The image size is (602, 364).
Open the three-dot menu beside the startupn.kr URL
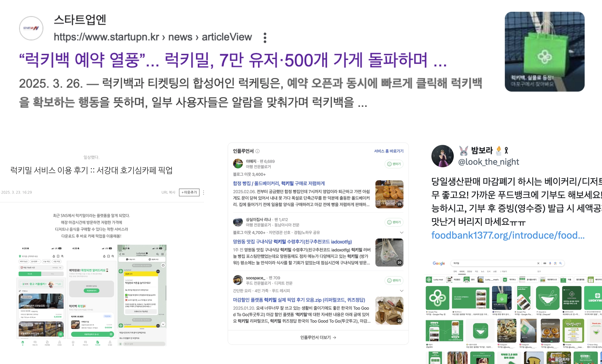pos(265,38)
